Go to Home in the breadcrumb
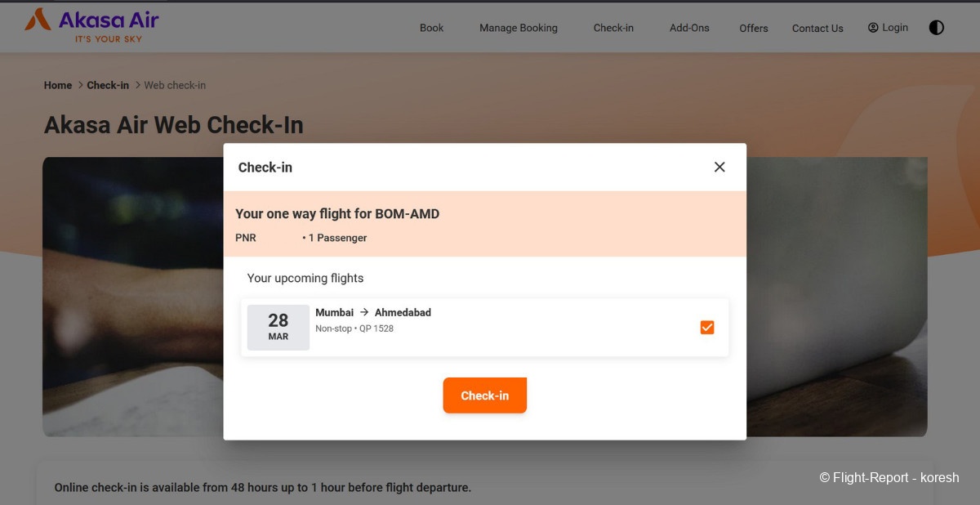The width and height of the screenshot is (980, 505). pyautogui.click(x=58, y=85)
